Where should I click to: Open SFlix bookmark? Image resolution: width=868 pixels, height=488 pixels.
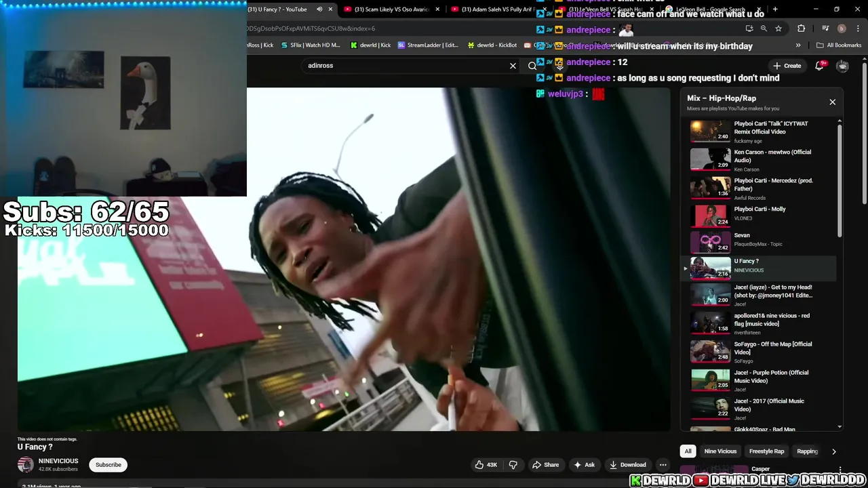click(x=311, y=45)
